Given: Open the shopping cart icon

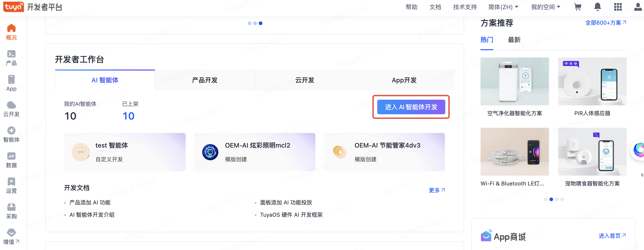Looking at the screenshot, I should tap(578, 7).
